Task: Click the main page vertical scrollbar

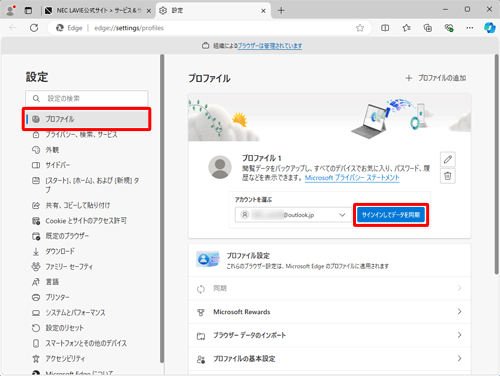Action: [x=496, y=164]
